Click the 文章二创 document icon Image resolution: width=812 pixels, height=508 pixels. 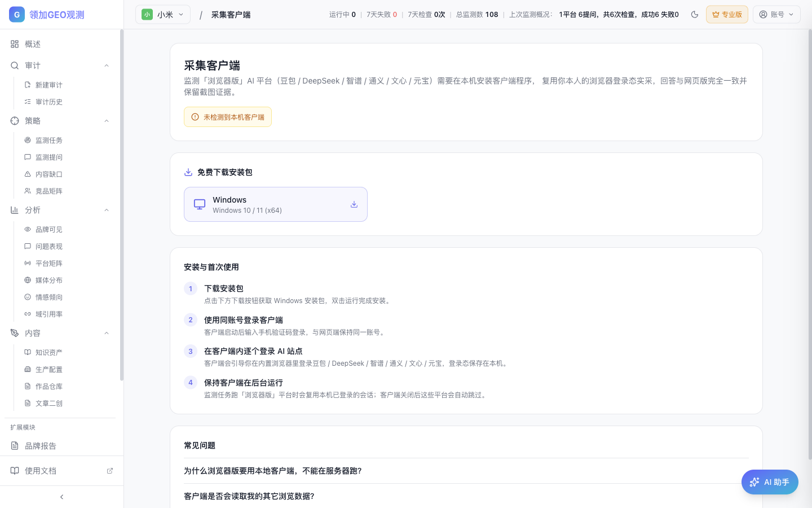28,403
